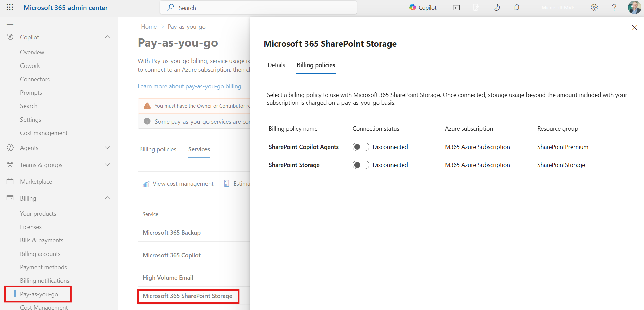The image size is (644, 310).
Task: Open Bills & payments nav item
Action: point(42,240)
